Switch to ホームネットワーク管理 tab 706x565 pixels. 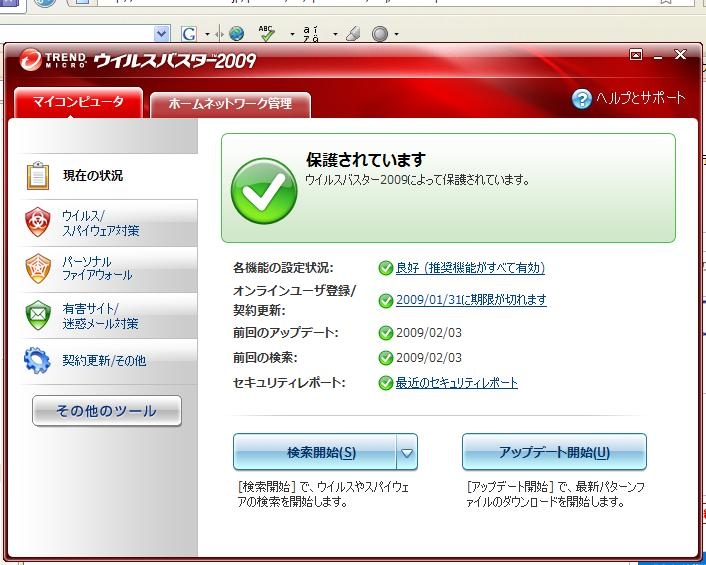point(230,104)
